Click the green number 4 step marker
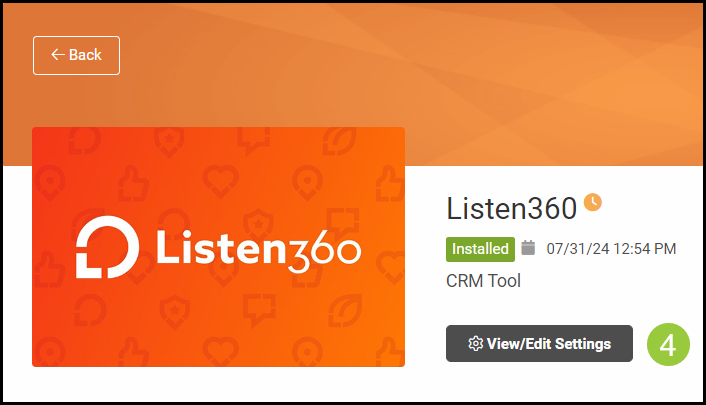This screenshot has height=405, width=706. pos(668,345)
